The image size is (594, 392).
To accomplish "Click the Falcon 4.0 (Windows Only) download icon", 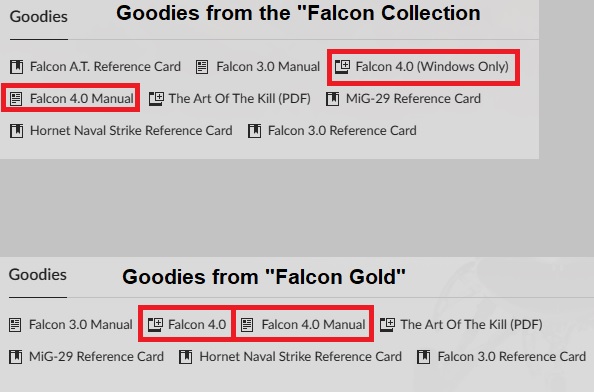I will [342, 67].
